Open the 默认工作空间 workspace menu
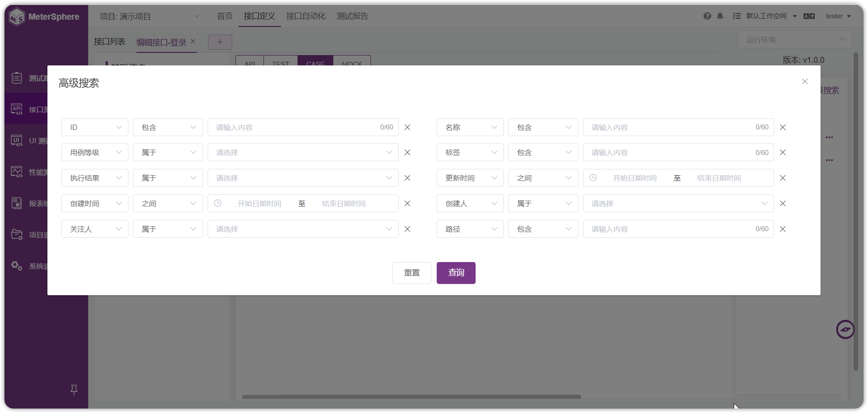 [771, 16]
